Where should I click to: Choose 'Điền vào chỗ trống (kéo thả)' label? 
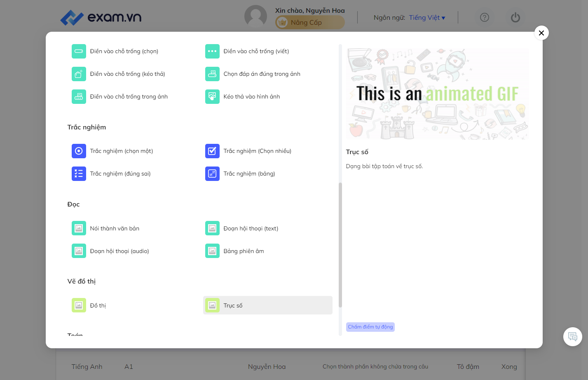(127, 74)
